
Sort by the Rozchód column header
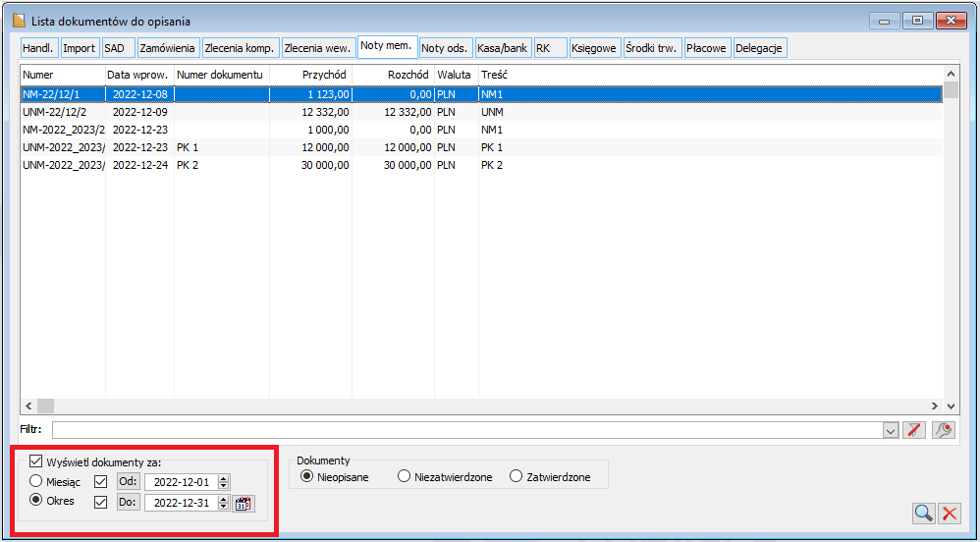click(x=393, y=75)
